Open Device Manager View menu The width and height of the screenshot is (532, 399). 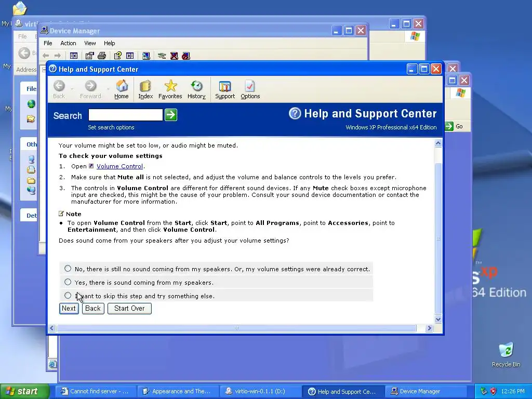click(x=90, y=43)
